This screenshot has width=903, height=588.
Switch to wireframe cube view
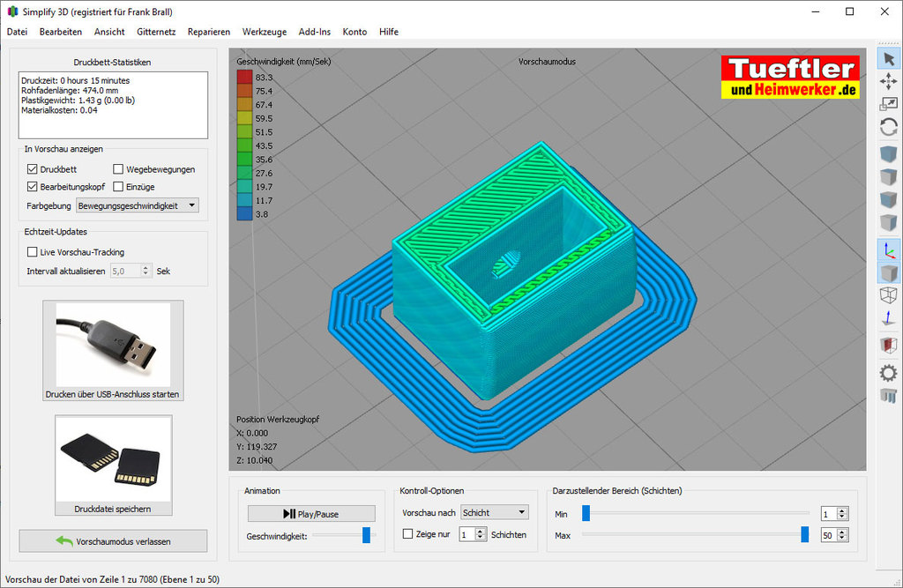click(x=889, y=295)
